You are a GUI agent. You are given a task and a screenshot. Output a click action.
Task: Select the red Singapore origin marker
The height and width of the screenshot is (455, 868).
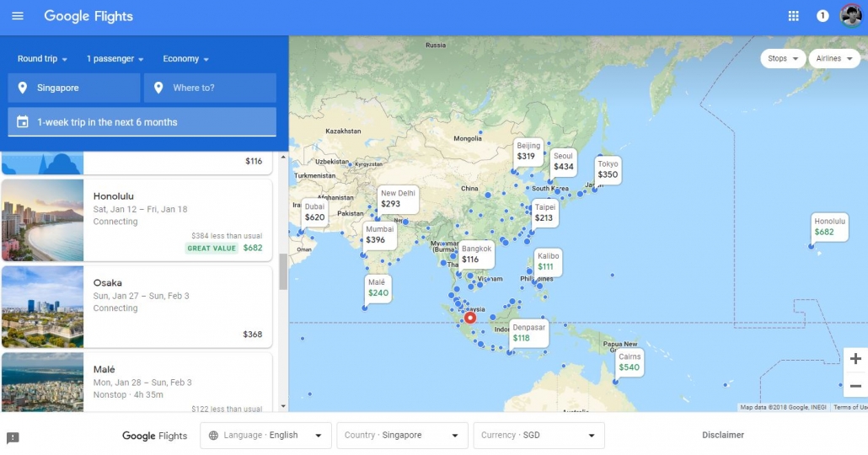click(470, 318)
